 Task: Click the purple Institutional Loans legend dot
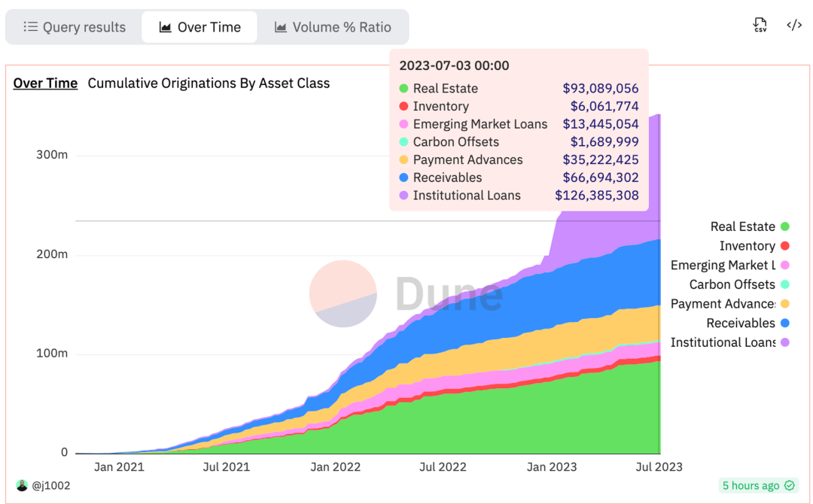point(785,342)
